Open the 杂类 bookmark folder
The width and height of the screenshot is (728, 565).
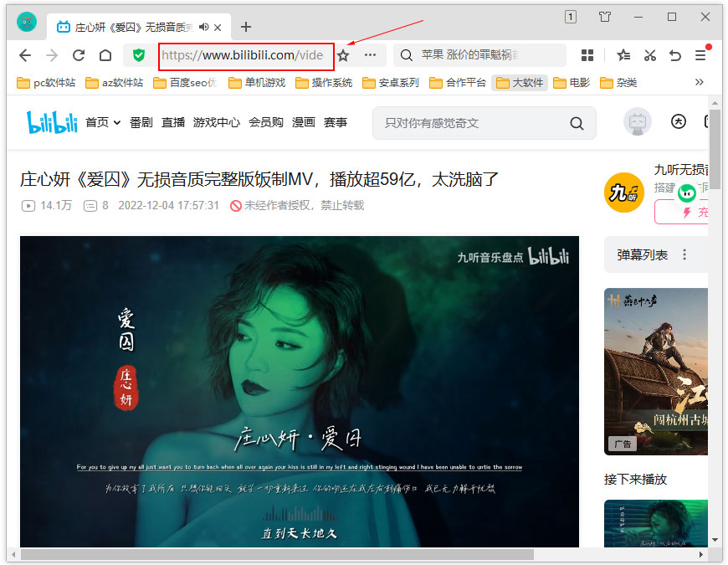coord(618,83)
